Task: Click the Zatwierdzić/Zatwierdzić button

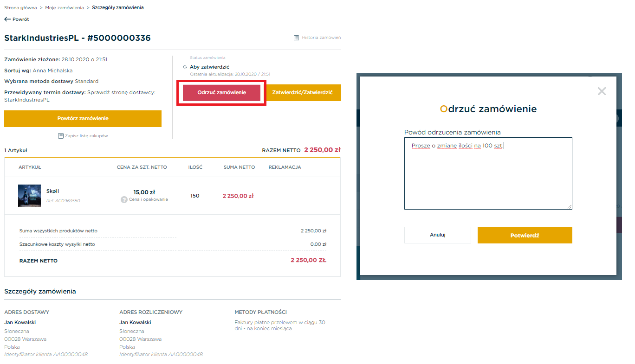Action: [x=303, y=92]
